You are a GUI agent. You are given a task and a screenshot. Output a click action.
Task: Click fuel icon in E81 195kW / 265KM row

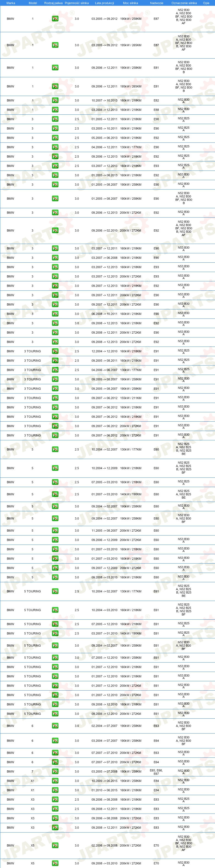(x=55, y=87)
